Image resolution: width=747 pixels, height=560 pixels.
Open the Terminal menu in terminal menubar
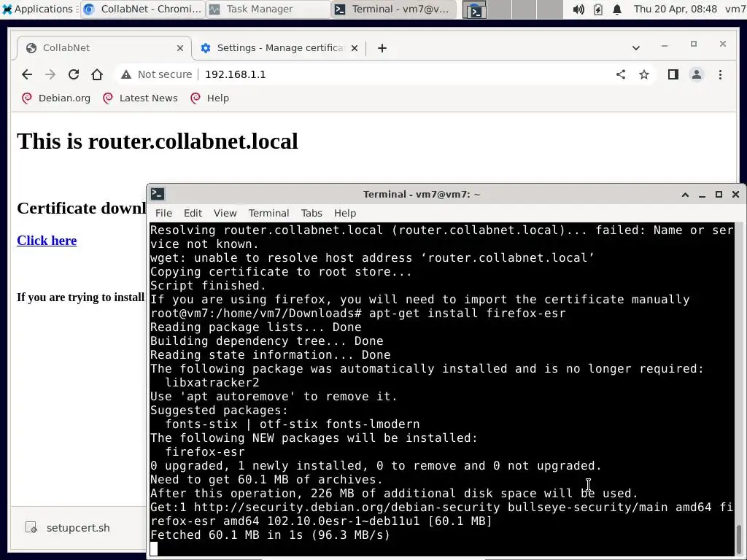click(x=268, y=214)
